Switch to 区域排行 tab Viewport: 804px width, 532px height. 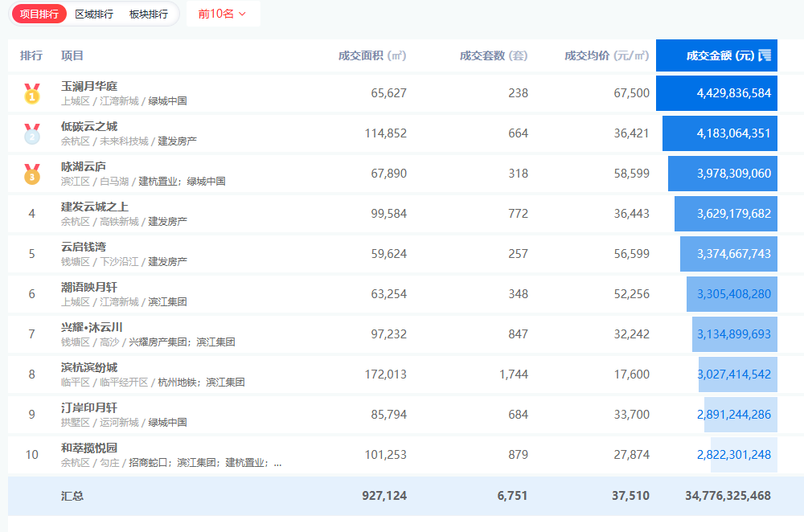coord(94,14)
